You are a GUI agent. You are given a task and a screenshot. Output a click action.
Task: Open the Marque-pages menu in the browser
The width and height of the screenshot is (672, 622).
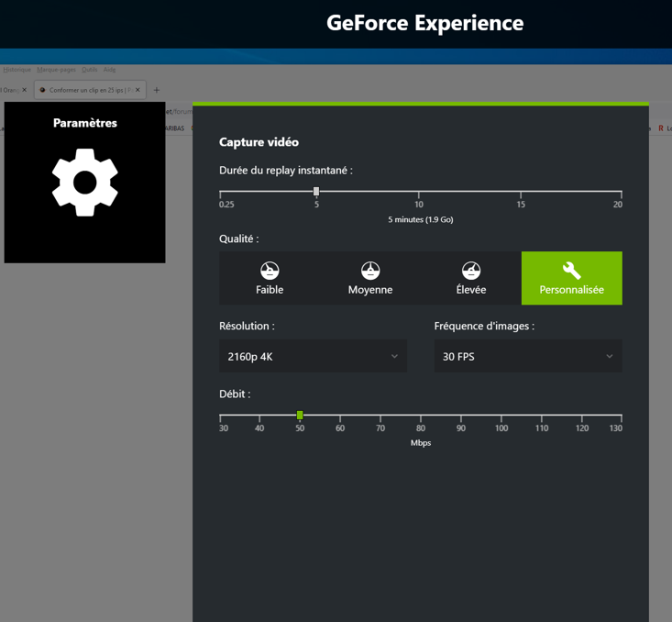56,70
